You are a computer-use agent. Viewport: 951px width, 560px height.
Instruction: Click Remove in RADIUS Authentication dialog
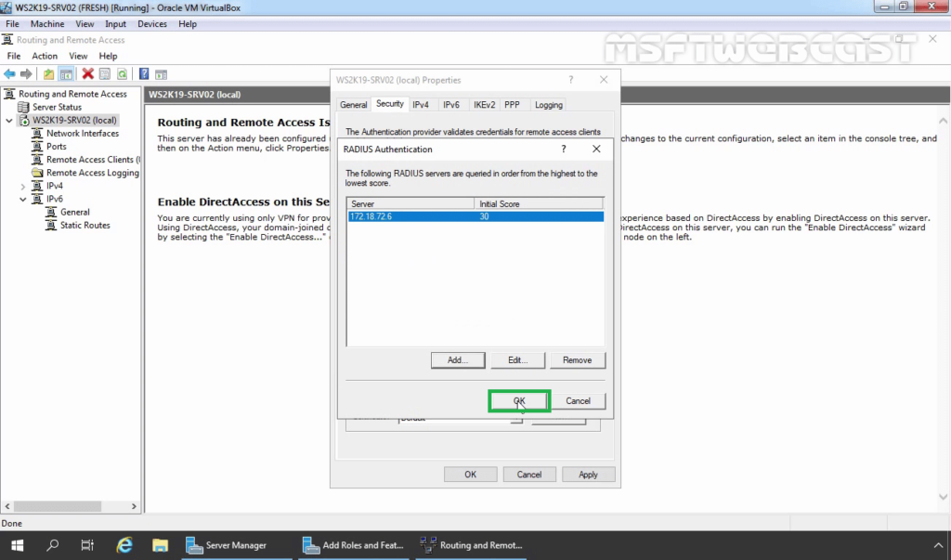pos(577,359)
